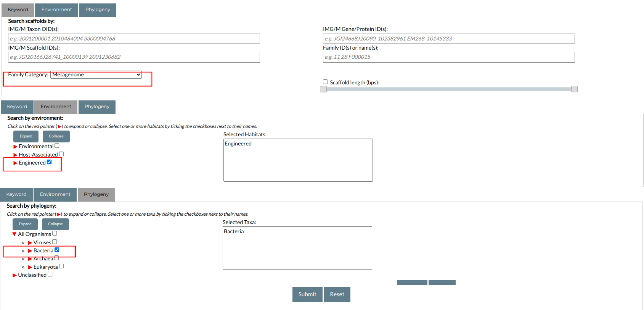Grab the right scaffold length slider handle
Image resolution: width=644 pixels, height=310 pixels.
pyautogui.click(x=574, y=89)
